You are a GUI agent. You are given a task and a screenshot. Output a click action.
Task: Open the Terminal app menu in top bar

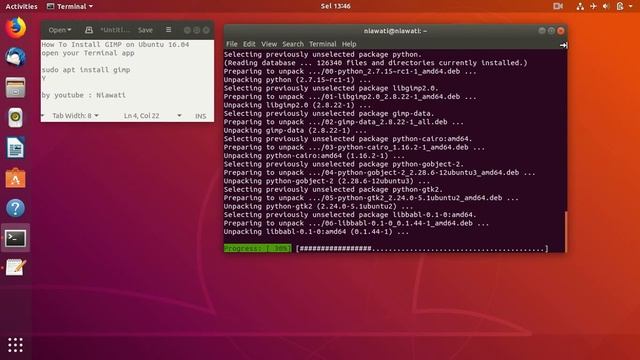(70, 6)
